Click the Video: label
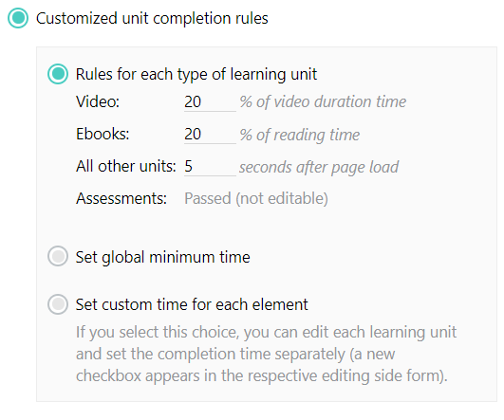Image resolution: width=504 pixels, height=420 pixels. 98,101
